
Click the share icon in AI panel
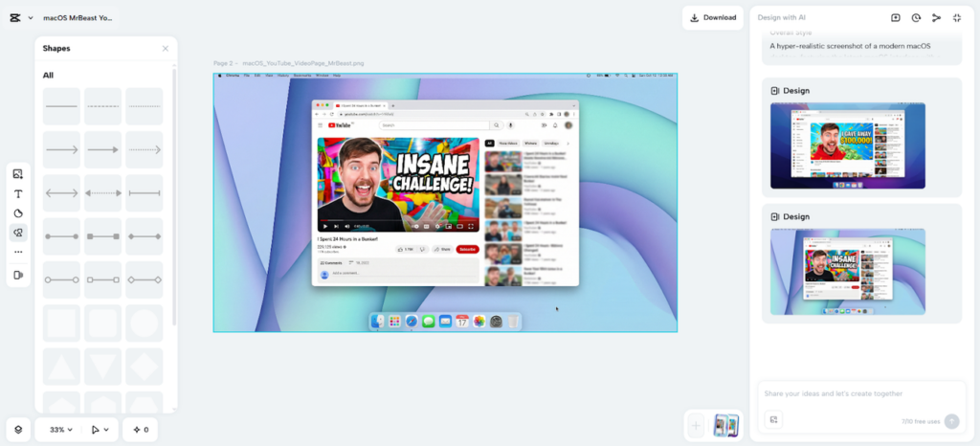click(936, 17)
